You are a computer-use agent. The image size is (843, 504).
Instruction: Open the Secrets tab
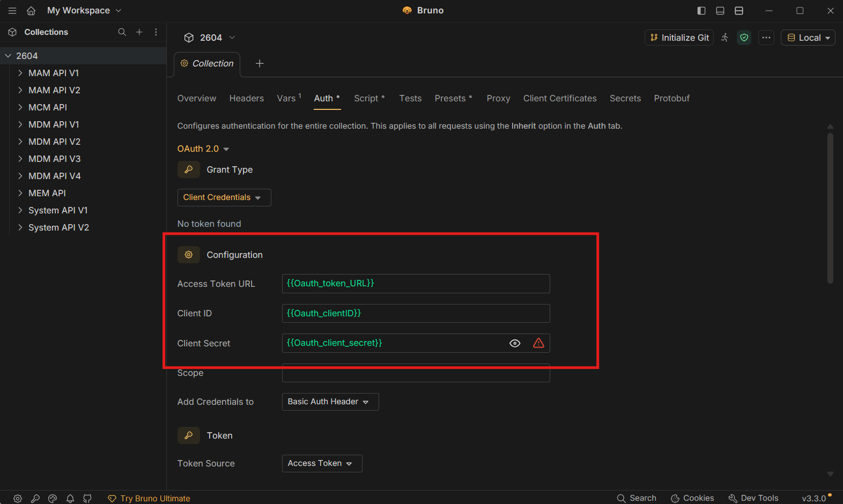coord(625,98)
